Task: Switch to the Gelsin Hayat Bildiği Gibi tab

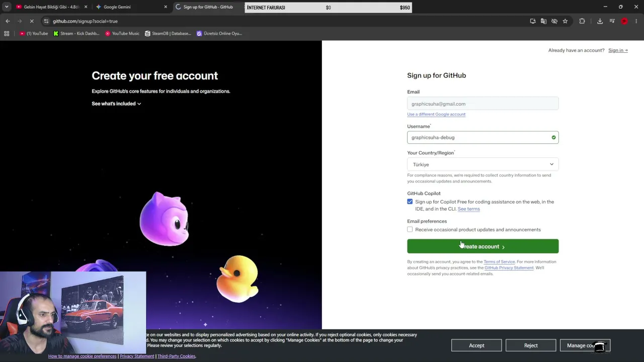Action: click(x=52, y=7)
